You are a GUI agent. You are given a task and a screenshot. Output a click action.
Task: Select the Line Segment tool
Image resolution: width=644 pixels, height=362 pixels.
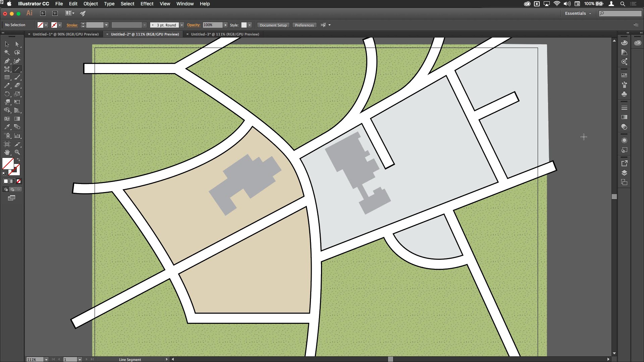coord(17,68)
